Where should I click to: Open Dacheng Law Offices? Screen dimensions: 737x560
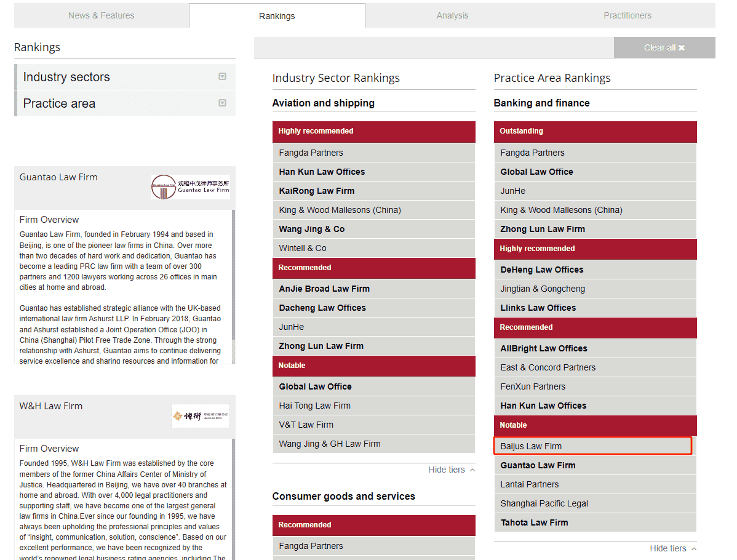tap(373, 308)
